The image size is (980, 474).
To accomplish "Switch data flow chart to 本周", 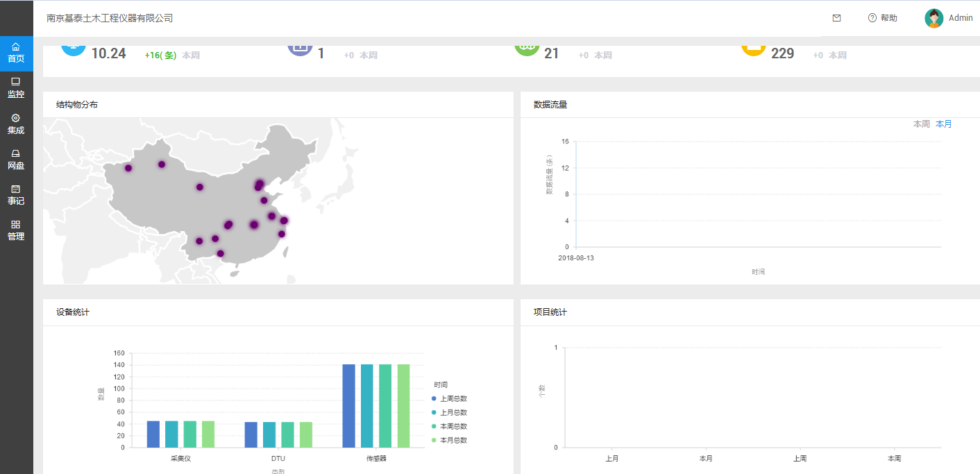I will point(921,124).
